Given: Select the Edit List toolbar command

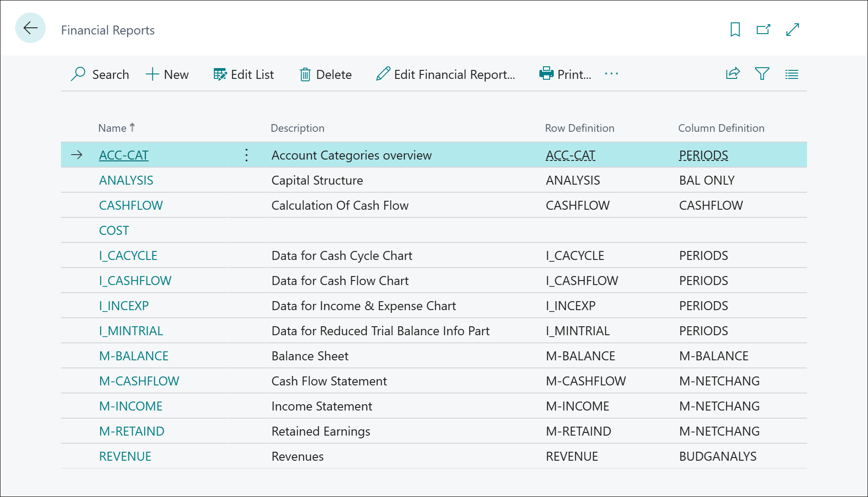Looking at the screenshot, I should point(243,74).
